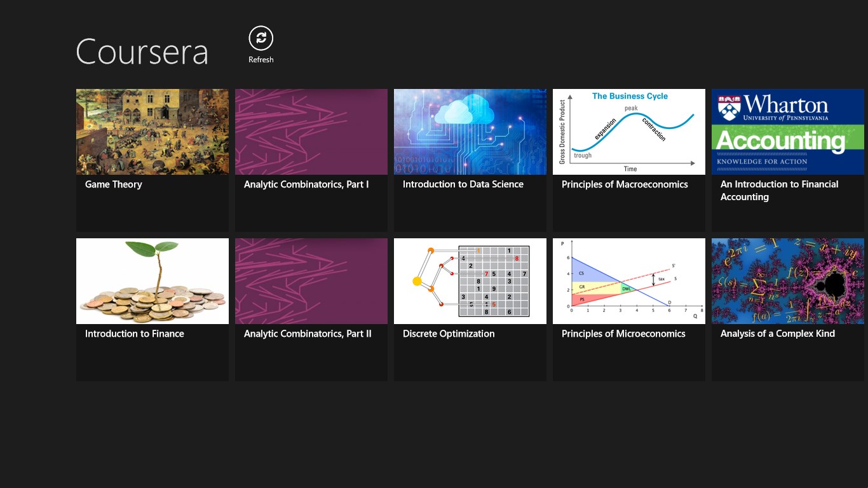This screenshot has width=868, height=488.
Task: Select the Analytic Combinatorics, Part I image
Action: click(311, 132)
